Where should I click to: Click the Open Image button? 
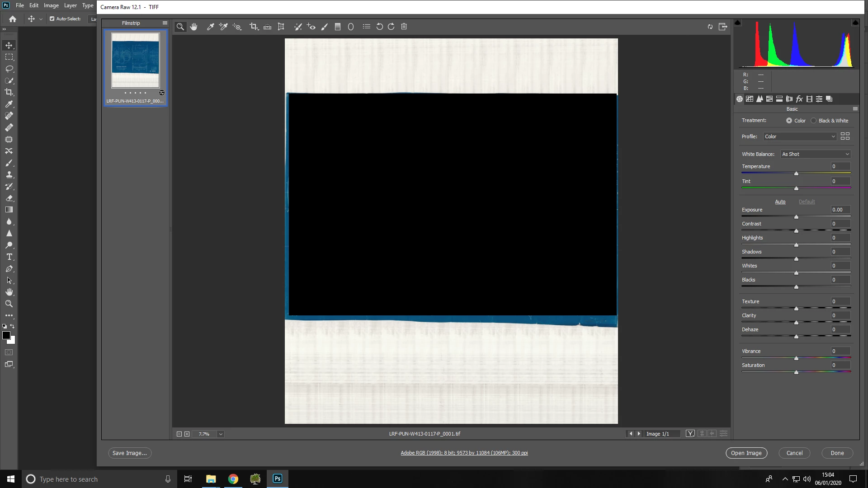746,453
